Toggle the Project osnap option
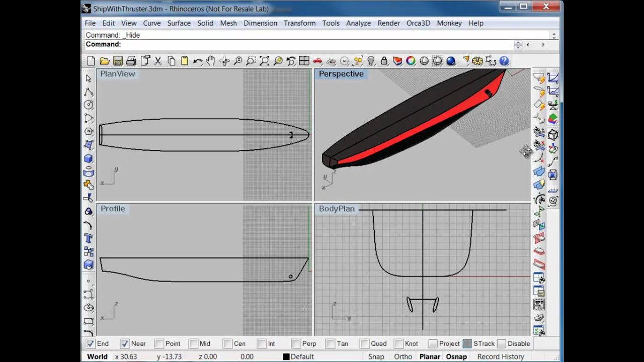 tap(433, 343)
